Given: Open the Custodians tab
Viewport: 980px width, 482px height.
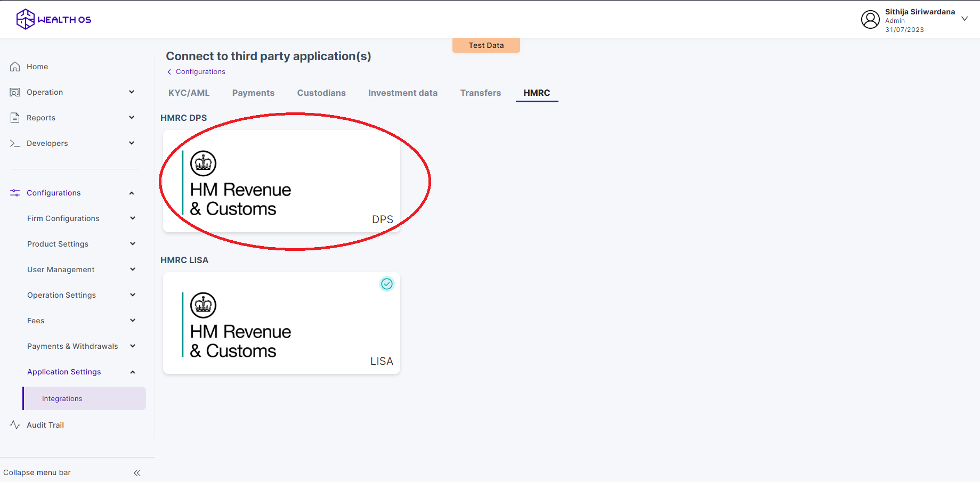Looking at the screenshot, I should pos(321,93).
